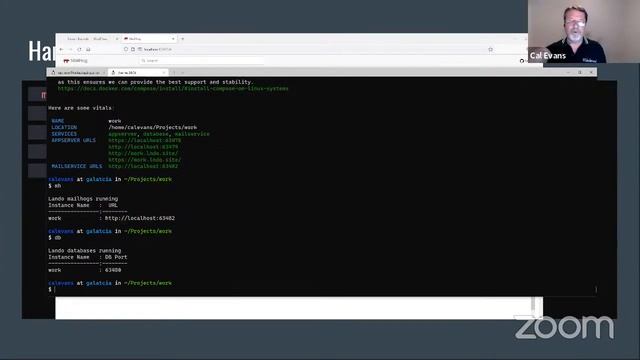Click the 'Here are some vitals' line
Image resolution: width=640 pixels, height=360 pixels.
(80, 108)
